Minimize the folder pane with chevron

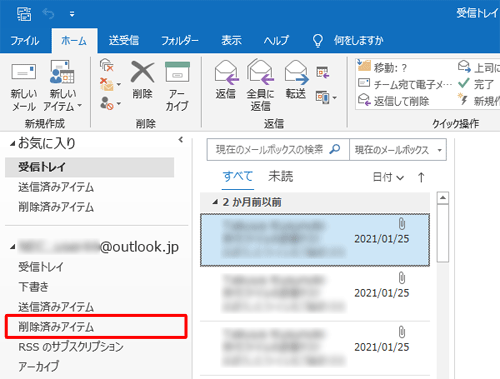(x=181, y=140)
